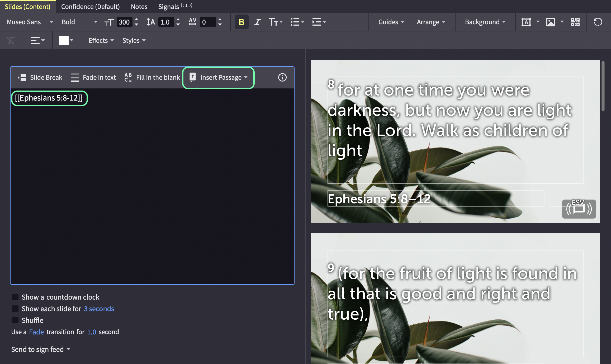Decrease letter spacing stepper
611x364 pixels.
pos(220,25)
